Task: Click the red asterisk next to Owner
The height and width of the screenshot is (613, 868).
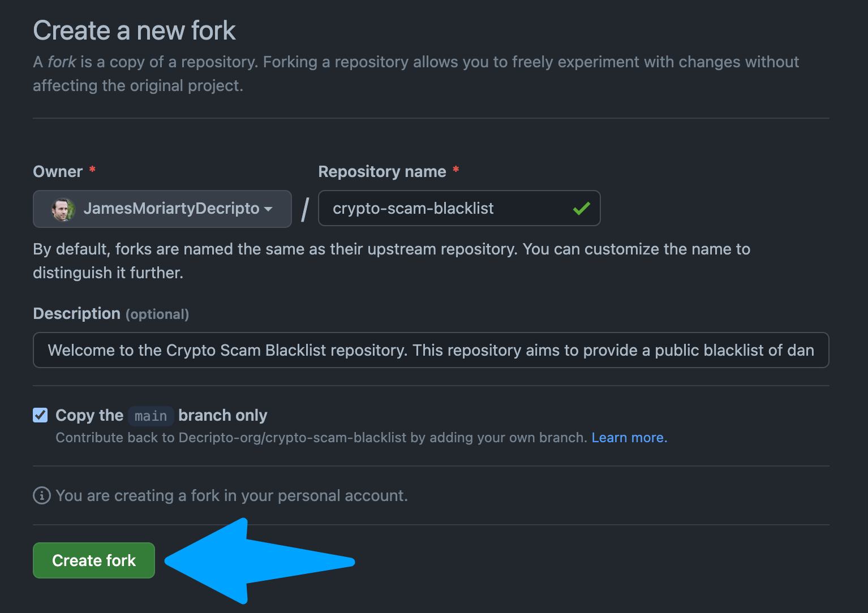Action: click(92, 170)
